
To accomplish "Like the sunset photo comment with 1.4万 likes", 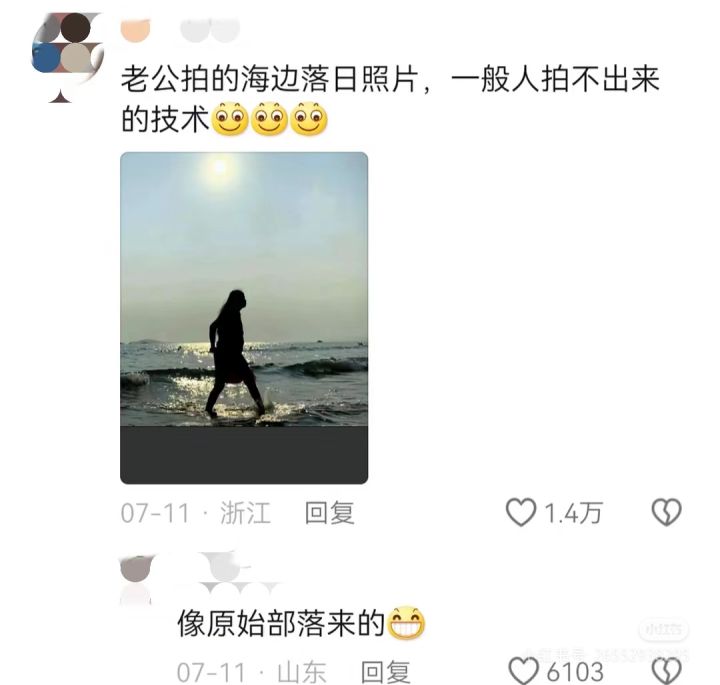I will click(521, 512).
